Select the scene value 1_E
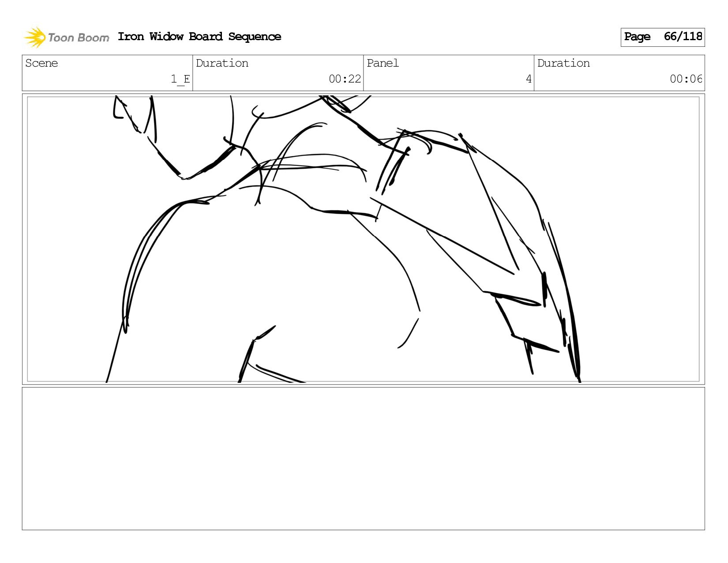 point(180,79)
